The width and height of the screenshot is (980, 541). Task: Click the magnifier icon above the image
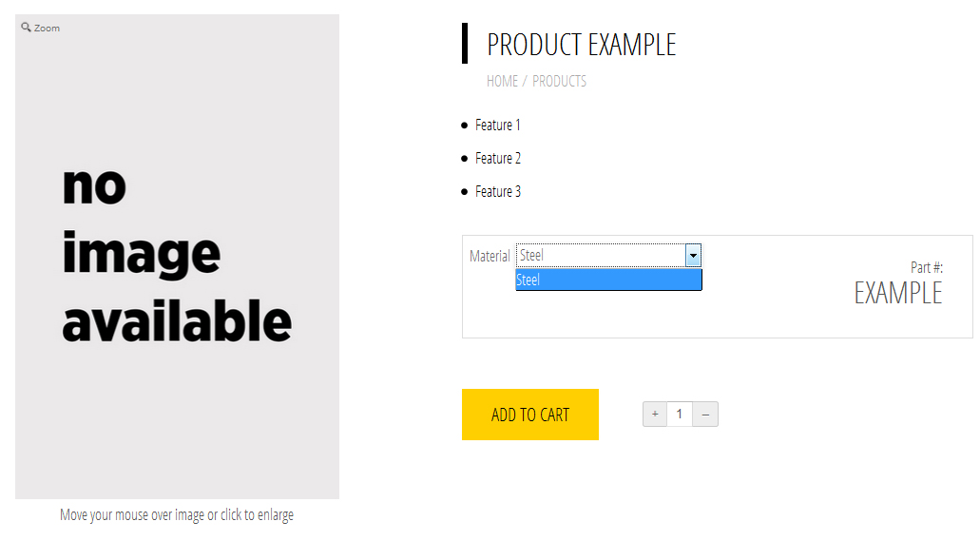click(x=27, y=28)
